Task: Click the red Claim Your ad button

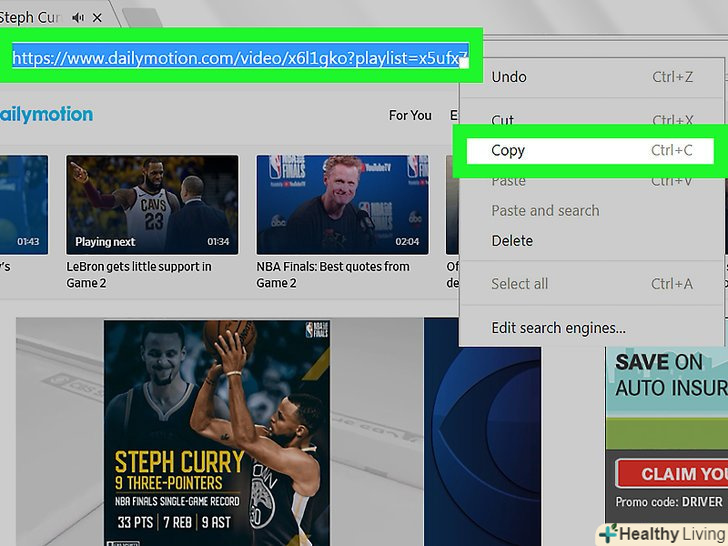Action: (671, 474)
